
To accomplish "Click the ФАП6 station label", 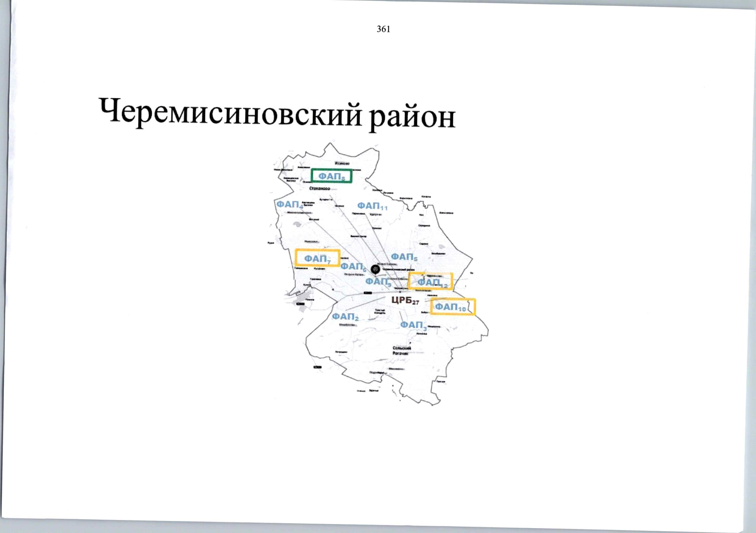I will [353, 267].
